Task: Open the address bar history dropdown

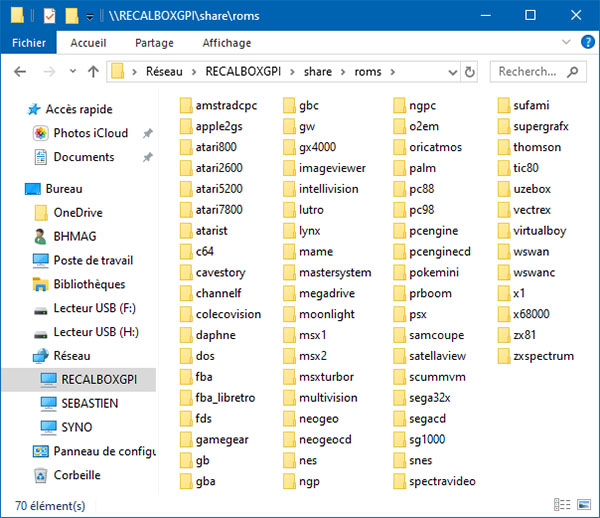Action: pos(453,72)
